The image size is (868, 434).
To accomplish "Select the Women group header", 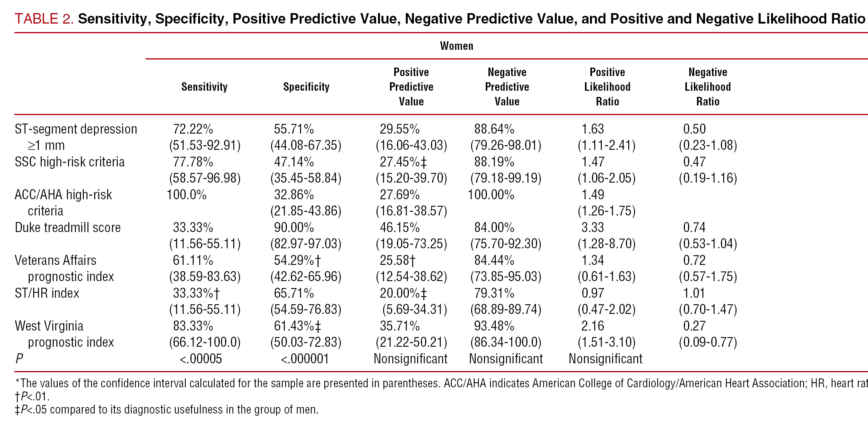I will coord(456,46).
